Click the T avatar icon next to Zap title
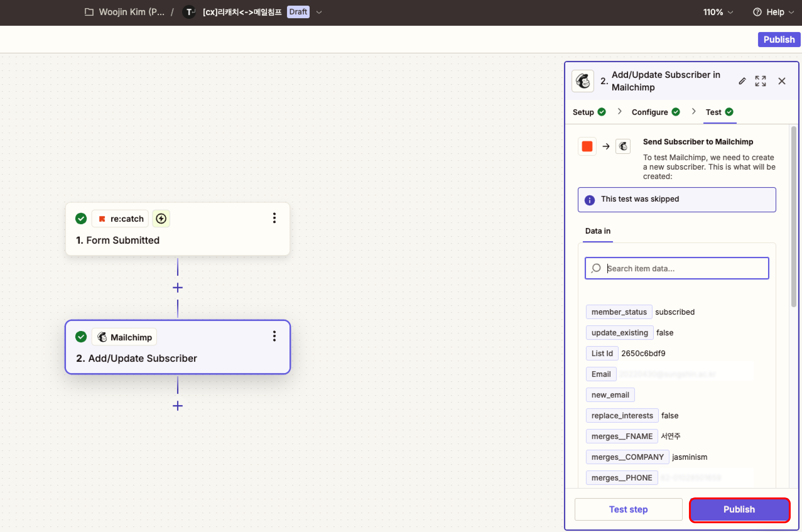Image resolution: width=802 pixels, height=532 pixels. [189, 12]
